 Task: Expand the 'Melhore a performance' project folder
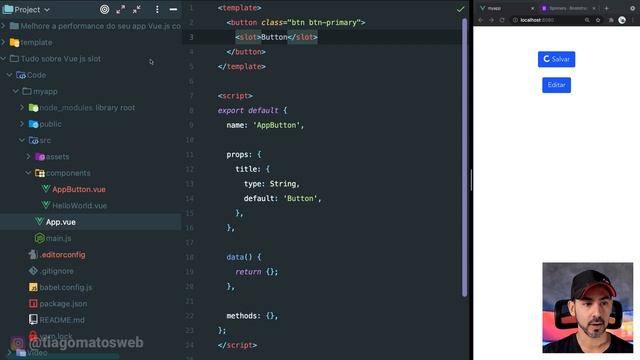point(4,26)
